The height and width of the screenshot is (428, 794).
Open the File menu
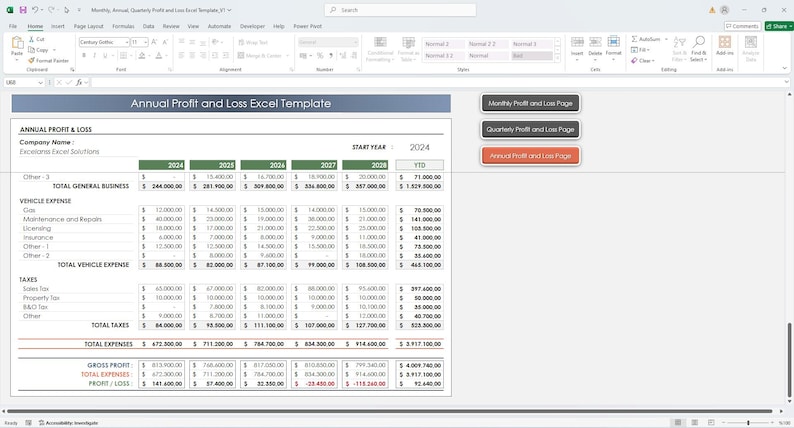coord(13,26)
